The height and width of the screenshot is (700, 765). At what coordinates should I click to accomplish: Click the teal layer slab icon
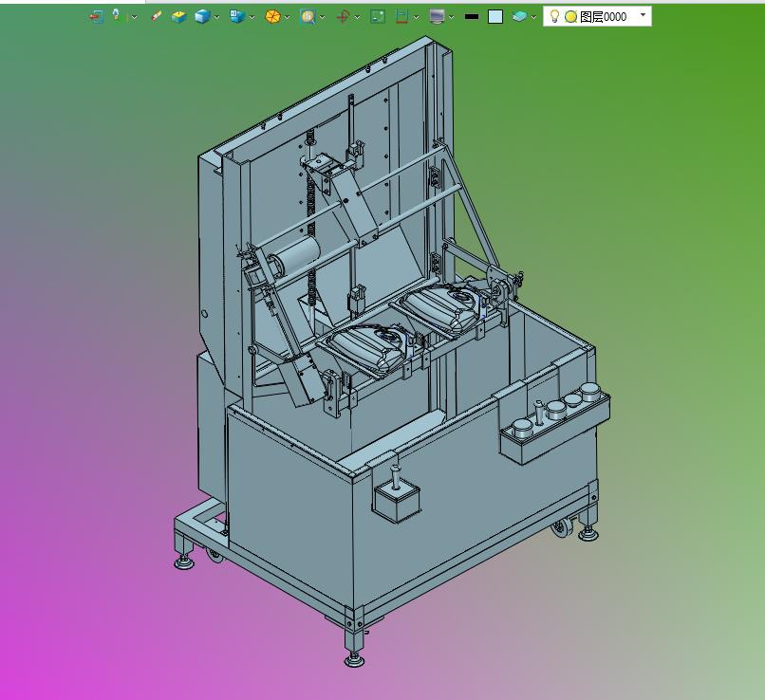(x=519, y=16)
